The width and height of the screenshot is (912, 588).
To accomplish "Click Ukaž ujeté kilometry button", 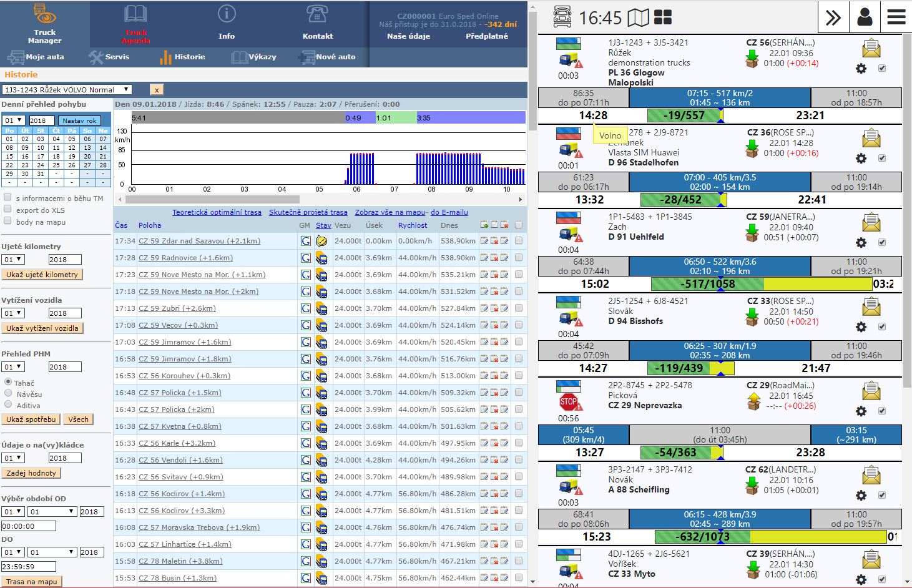I will (x=42, y=275).
